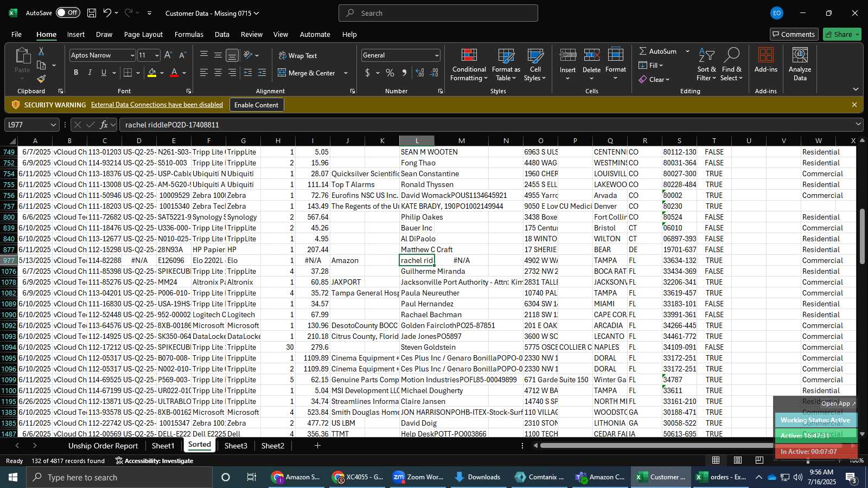Open Fill dropdown
The height and width of the screenshot is (488, 868).
(x=651, y=65)
